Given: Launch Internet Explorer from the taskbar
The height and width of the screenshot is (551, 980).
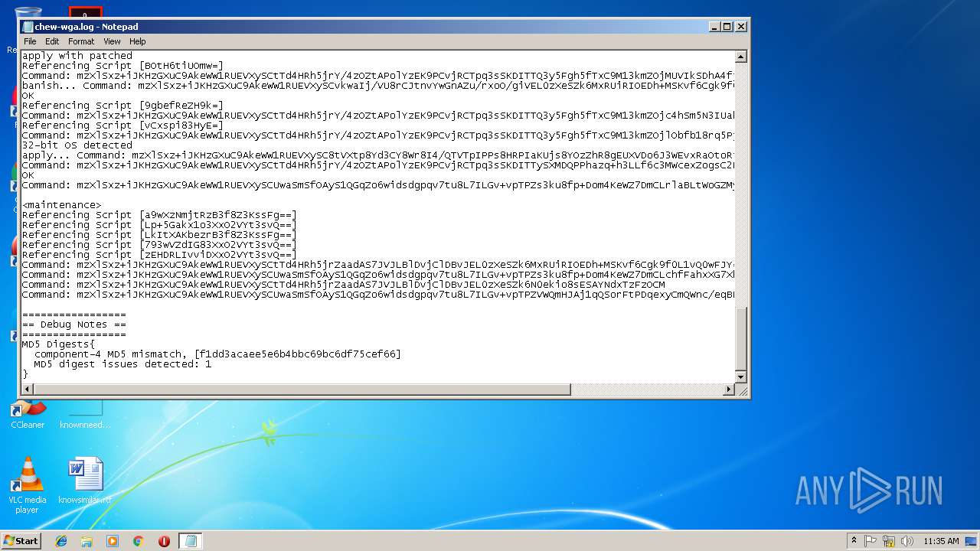Looking at the screenshot, I should point(61,541).
